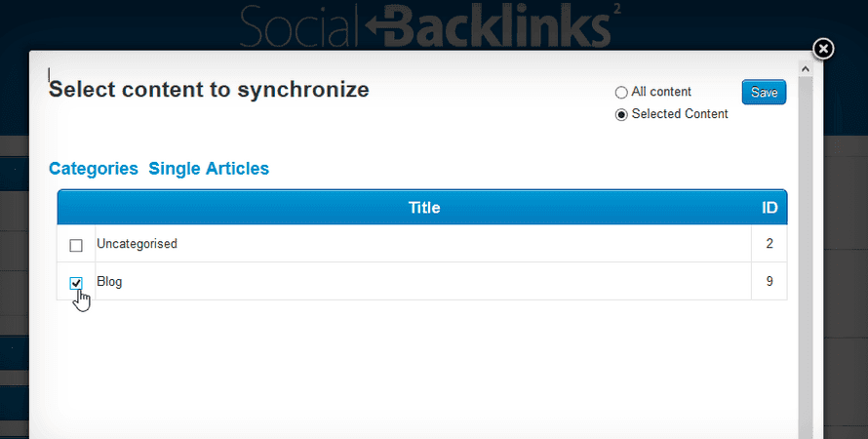Click the ID cell showing 2
868x439 pixels.
coord(769,244)
